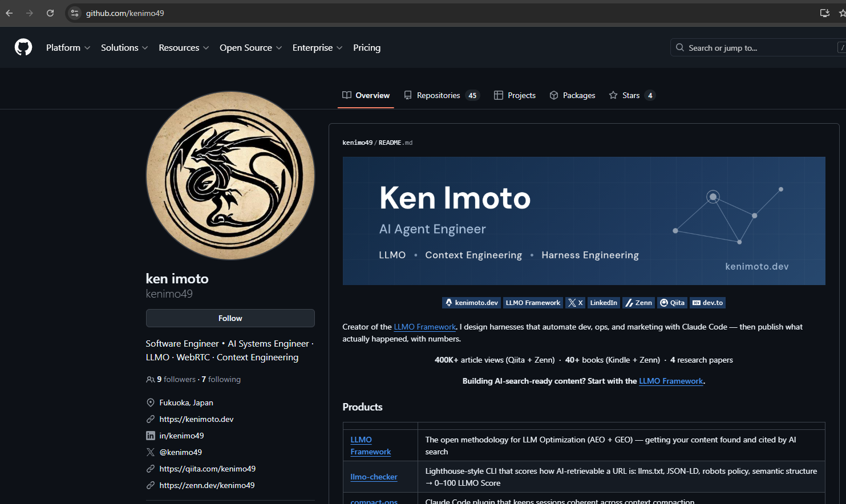
Task: Click the Projects table icon
Action: click(x=499, y=95)
